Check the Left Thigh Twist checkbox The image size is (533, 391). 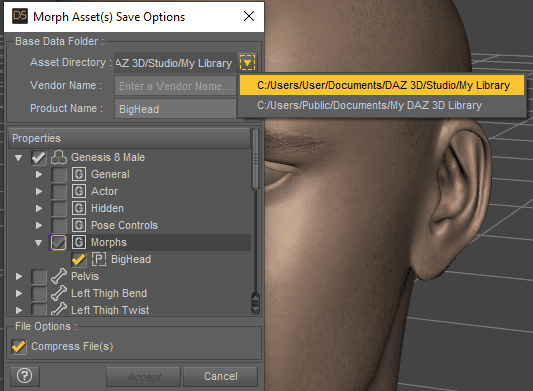click(x=39, y=309)
